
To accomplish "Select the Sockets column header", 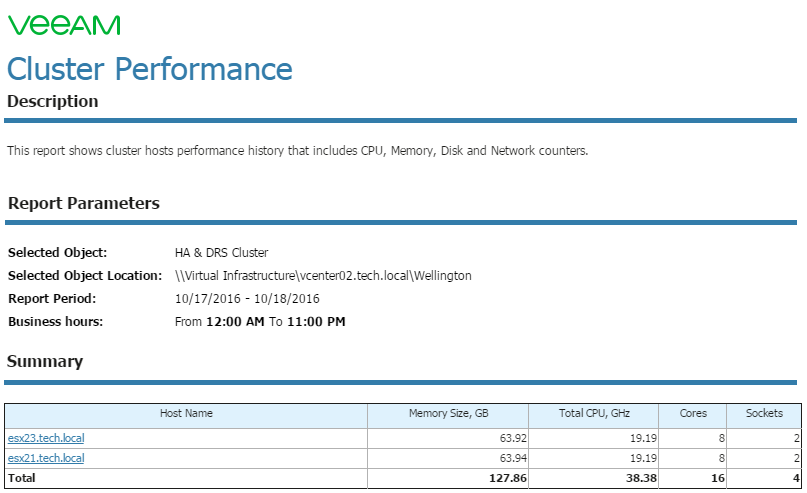I will pos(764,413).
